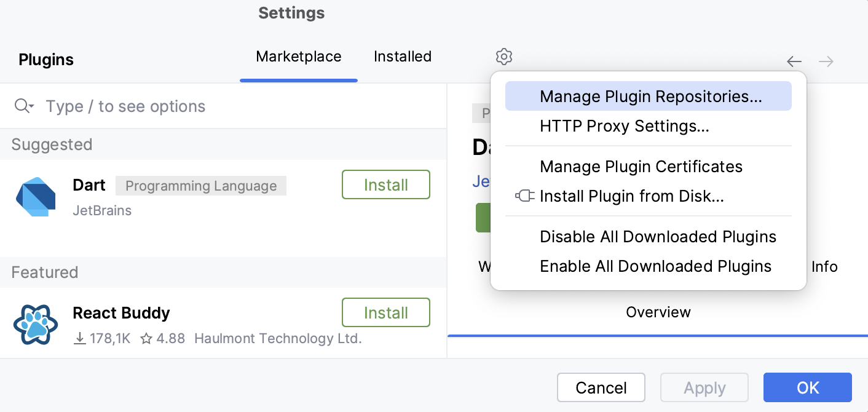This screenshot has height=412, width=868.
Task: Select the Overview tab
Action: coord(658,312)
